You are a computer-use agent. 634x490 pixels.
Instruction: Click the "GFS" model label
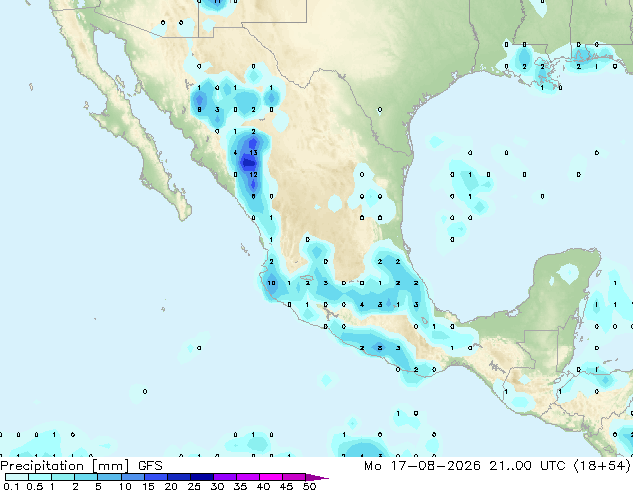coord(150,466)
